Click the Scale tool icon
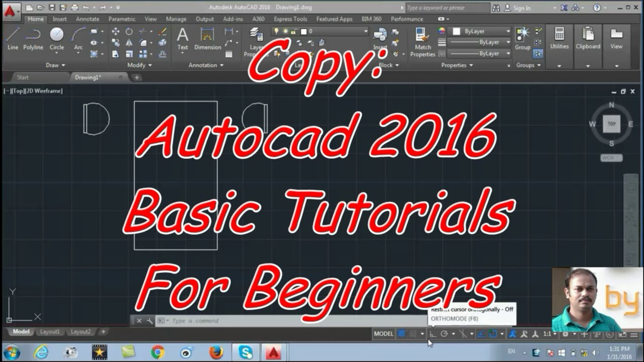This screenshot has width=644, height=362. pyautogui.click(x=129, y=54)
